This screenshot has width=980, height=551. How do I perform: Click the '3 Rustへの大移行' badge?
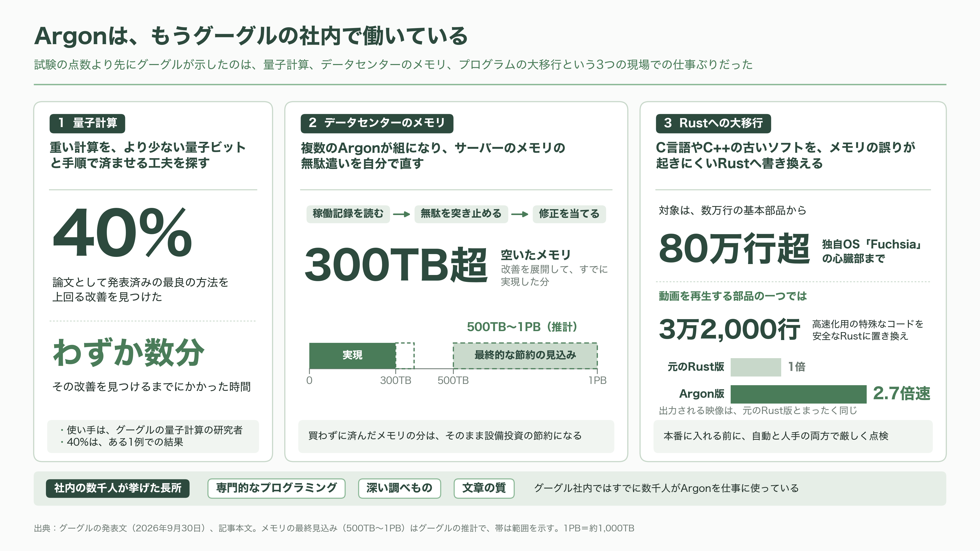pos(713,123)
